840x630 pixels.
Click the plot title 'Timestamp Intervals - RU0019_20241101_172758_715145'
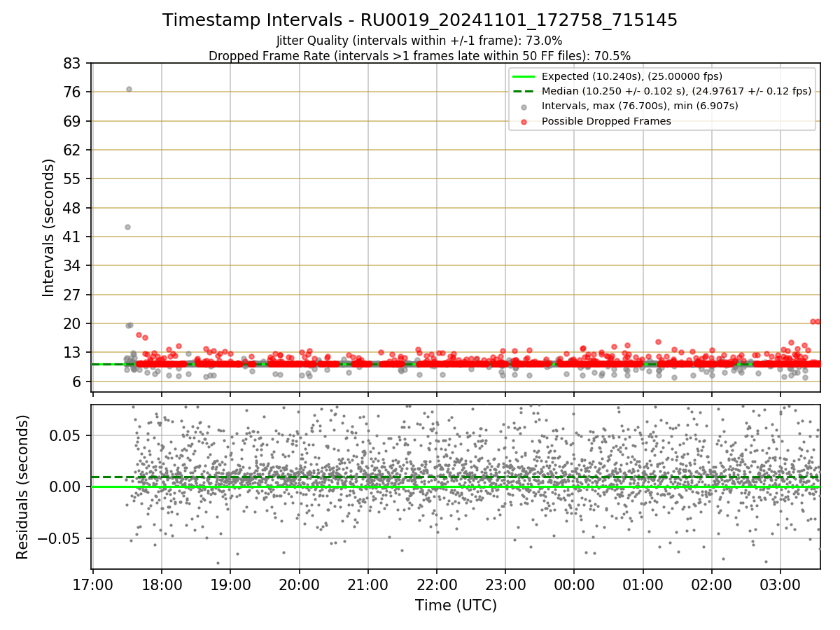tap(420, 20)
